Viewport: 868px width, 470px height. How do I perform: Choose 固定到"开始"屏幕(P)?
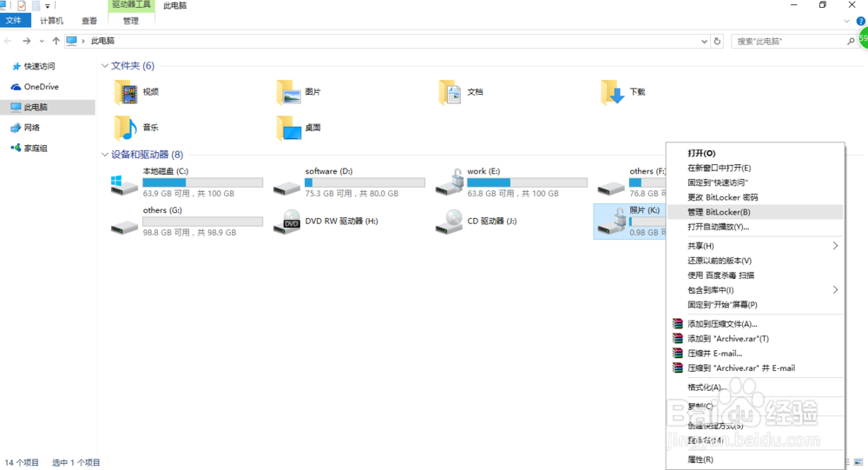755,304
